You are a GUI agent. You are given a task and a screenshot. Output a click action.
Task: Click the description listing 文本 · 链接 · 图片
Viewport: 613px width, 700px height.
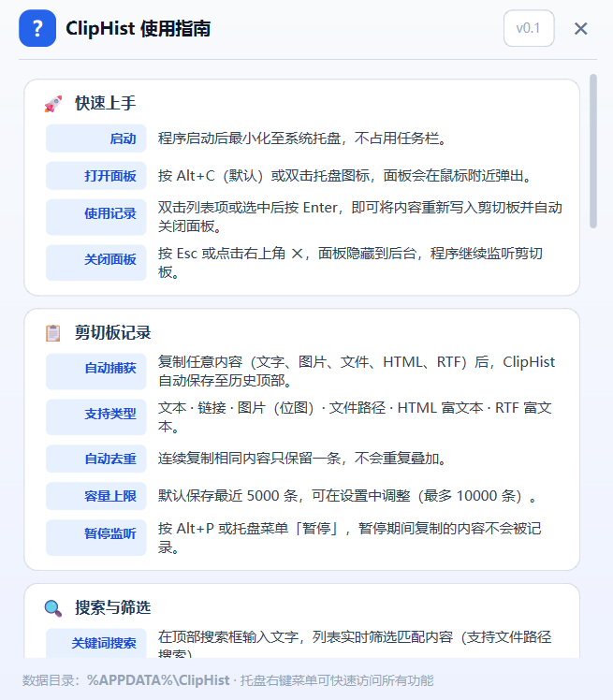pyautogui.click(x=355, y=417)
